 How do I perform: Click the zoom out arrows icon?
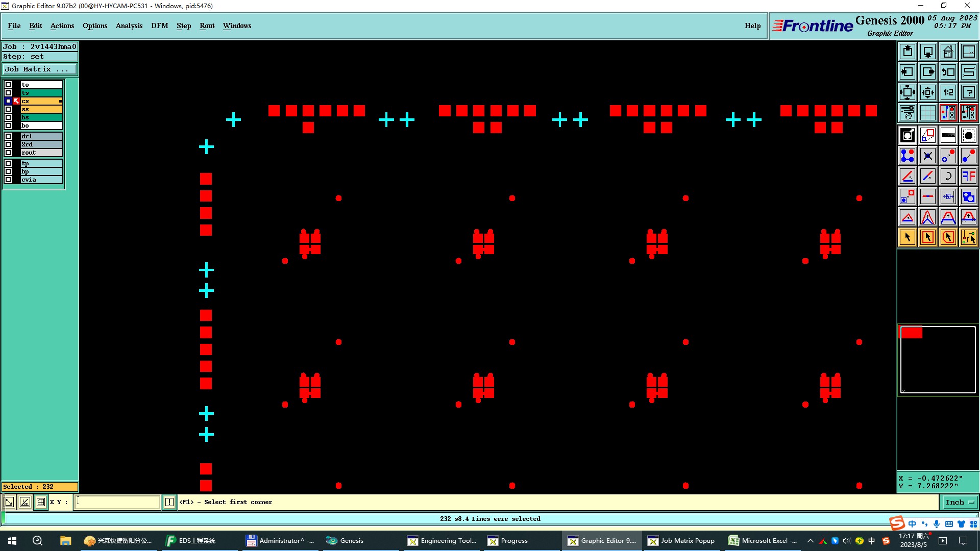point(908,92)
